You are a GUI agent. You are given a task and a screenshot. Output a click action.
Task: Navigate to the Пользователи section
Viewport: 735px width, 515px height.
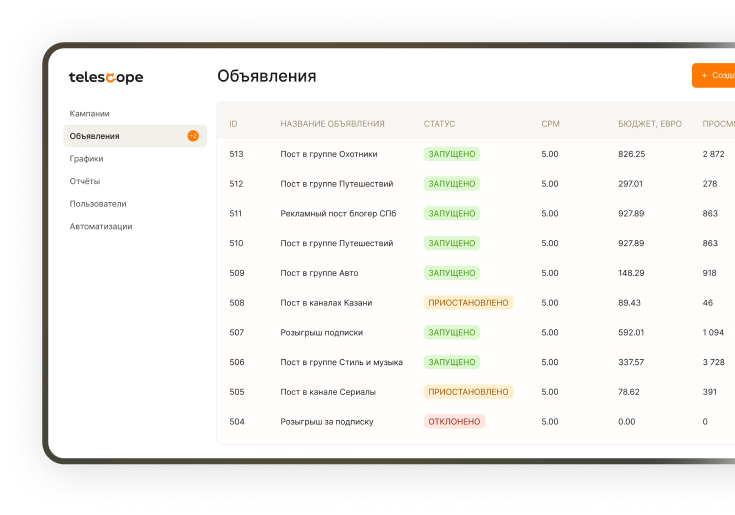point(98,204)
